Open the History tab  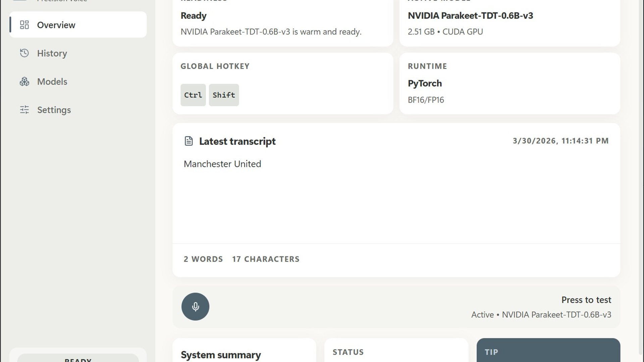coord(52,53)
